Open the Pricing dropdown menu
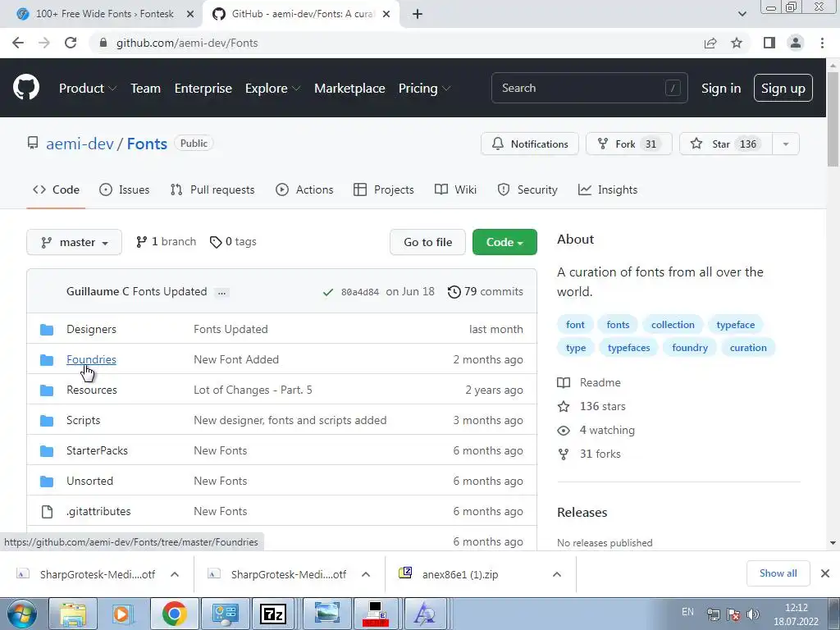Screen dimensions: 840x630 pos(424,89)
